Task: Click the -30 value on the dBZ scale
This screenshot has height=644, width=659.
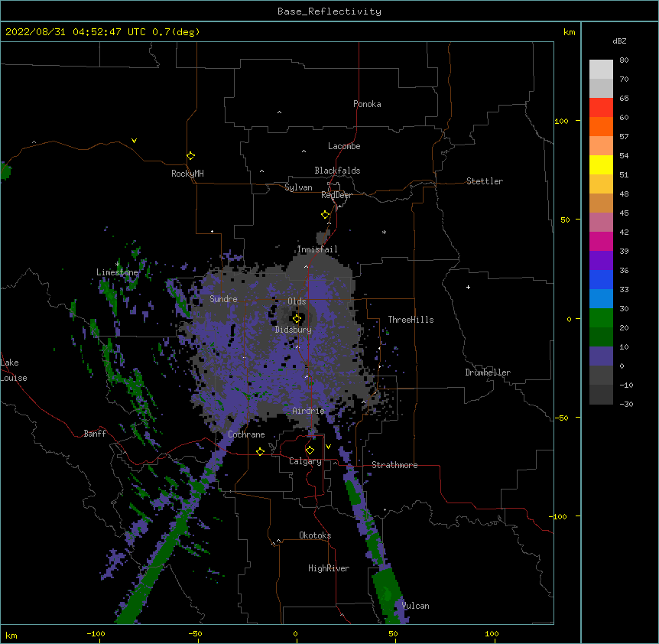Action: click(x=626, y=405)
